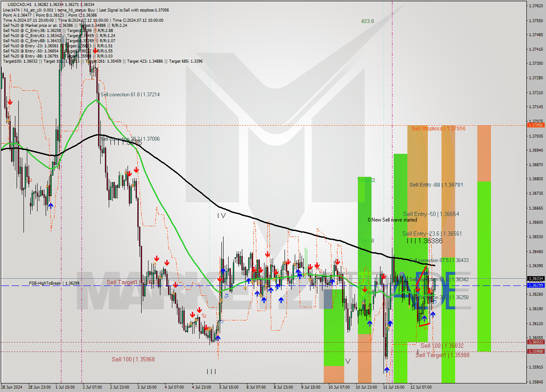546x392 pixels.
Task: Click the 'I I I 1.36386' wave label
Action: [424, 241]
